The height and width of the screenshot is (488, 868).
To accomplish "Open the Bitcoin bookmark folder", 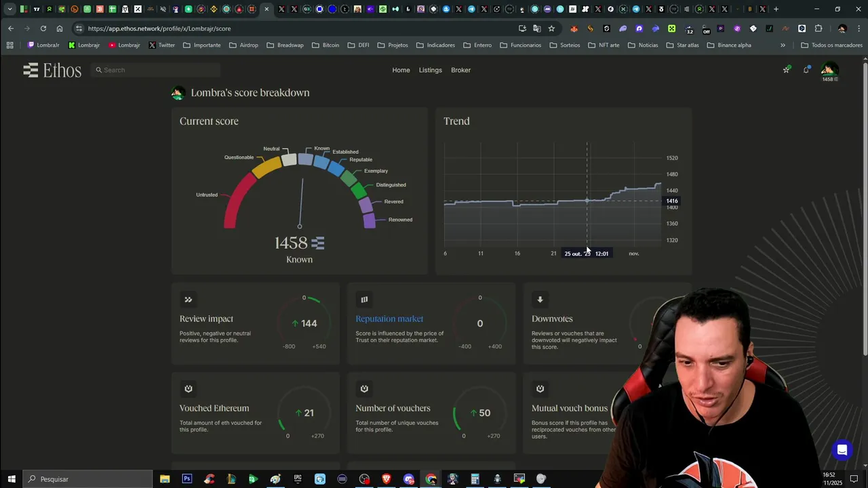I will [325, 45].
